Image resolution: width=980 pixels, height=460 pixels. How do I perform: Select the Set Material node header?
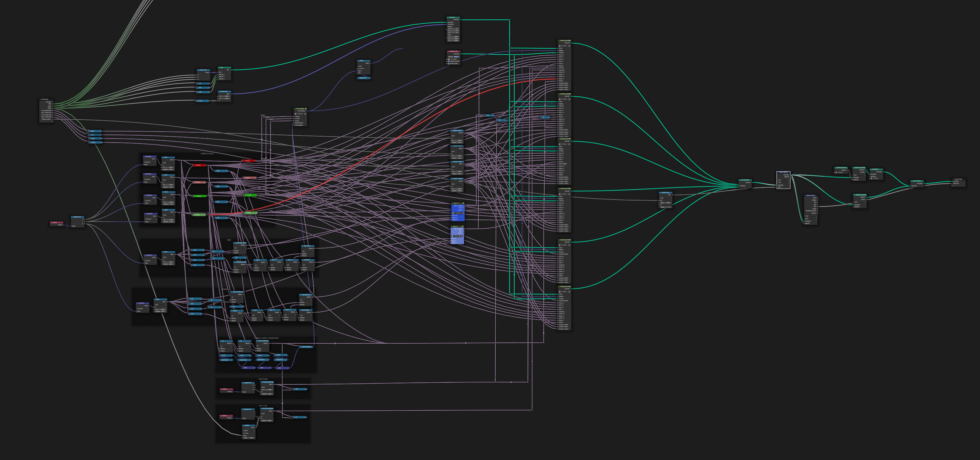point(876,170)
